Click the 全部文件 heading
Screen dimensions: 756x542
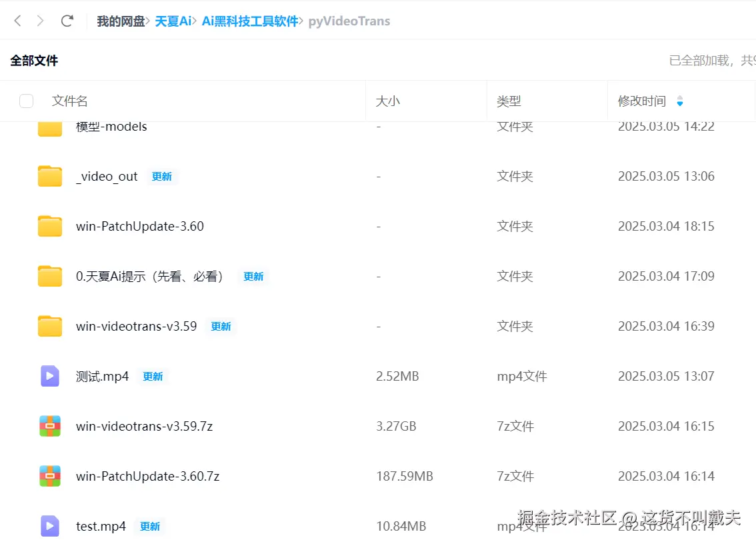pyautogui.click(x=34, y=61)
